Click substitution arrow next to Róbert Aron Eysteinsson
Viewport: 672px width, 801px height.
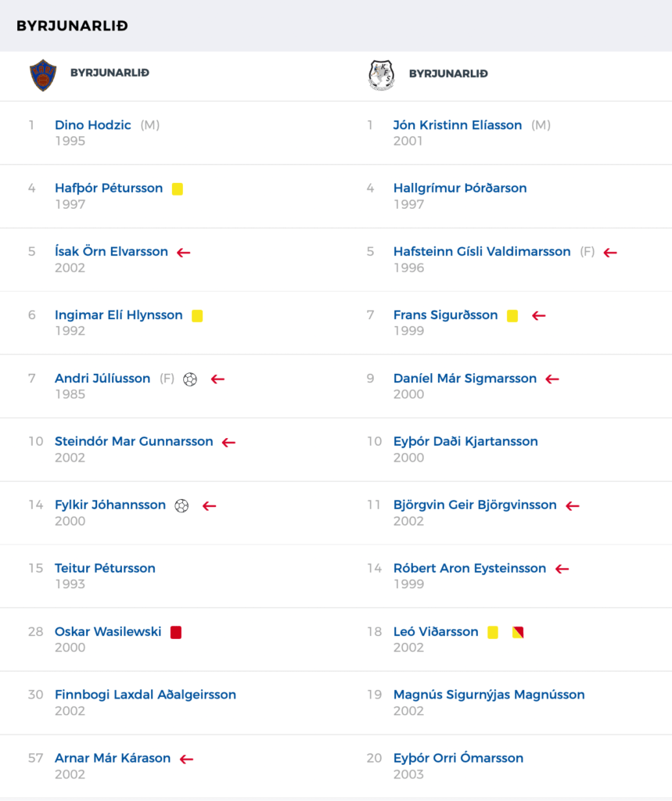point(562,569)
